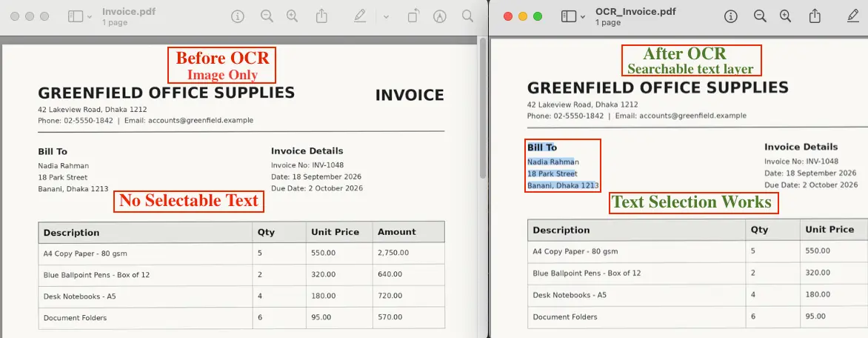This screenshot has height=338, width=868.
Task: Rotate the page in Invoice.pdf window
Action: click(413, 16)
